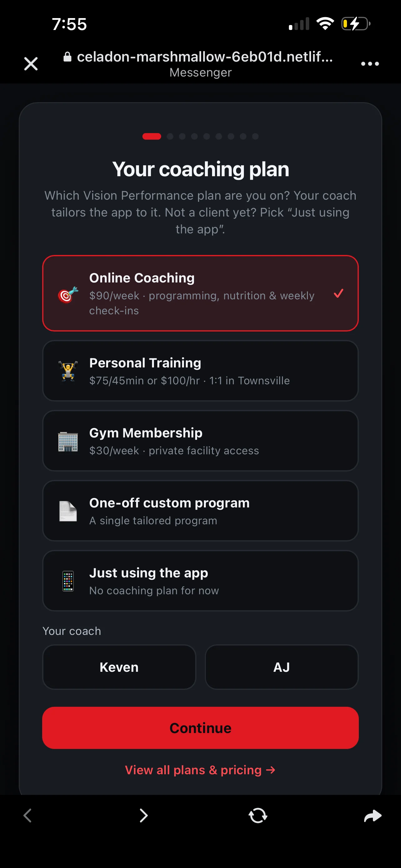Reload the page with the refresh icon
Viewport: 401px width, 868px height.
point(258,816)
